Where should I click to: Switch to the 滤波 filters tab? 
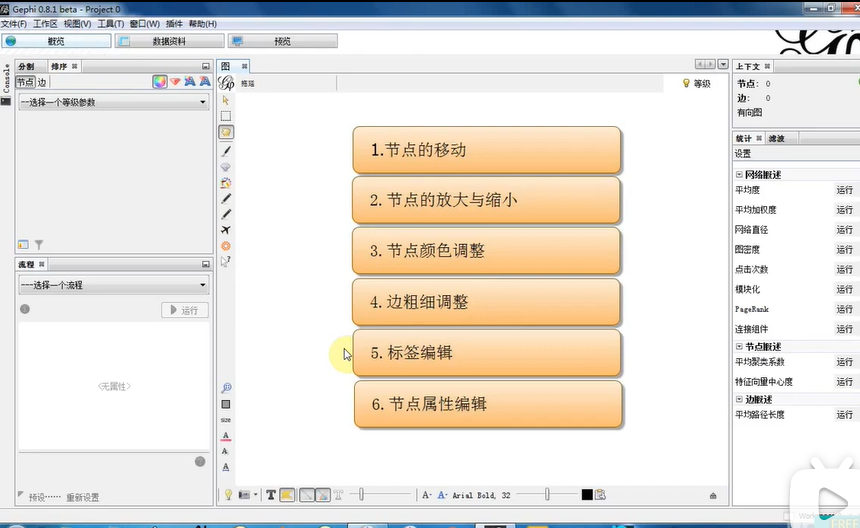[776, 138]
